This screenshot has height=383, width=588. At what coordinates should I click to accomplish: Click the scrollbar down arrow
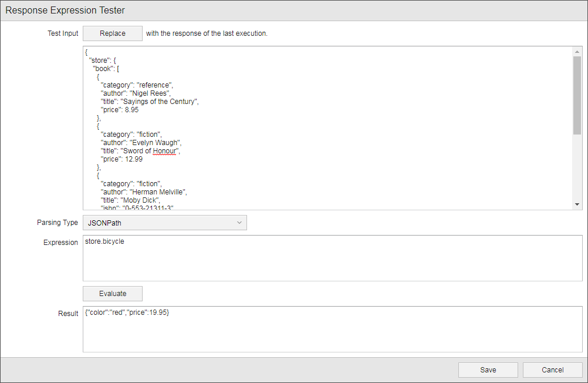[576, 204]
